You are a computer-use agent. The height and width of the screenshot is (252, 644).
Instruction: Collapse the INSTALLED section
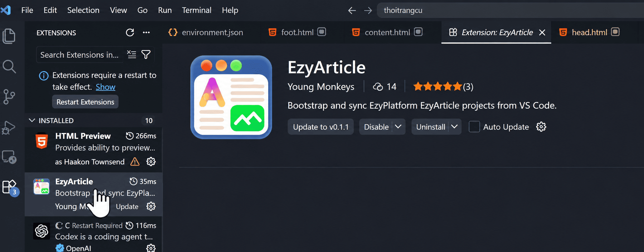[x=93, y=121]
